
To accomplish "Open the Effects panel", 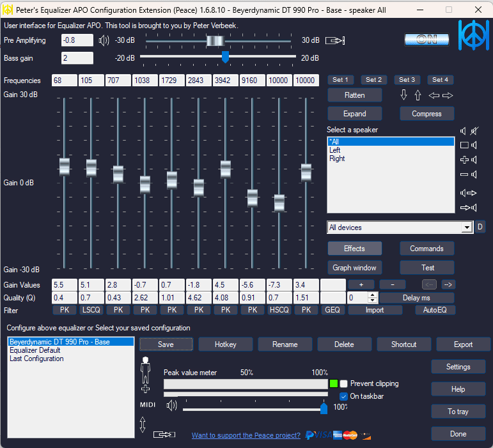I will click(x=355, y=249).
